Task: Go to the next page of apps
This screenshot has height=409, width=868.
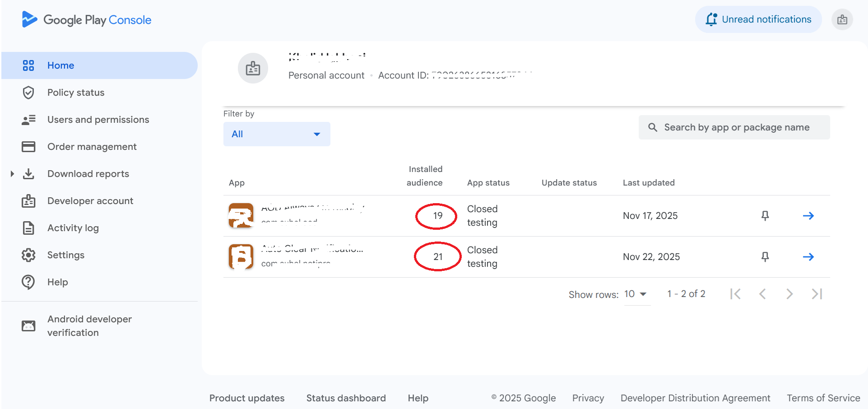Action: 789,294
